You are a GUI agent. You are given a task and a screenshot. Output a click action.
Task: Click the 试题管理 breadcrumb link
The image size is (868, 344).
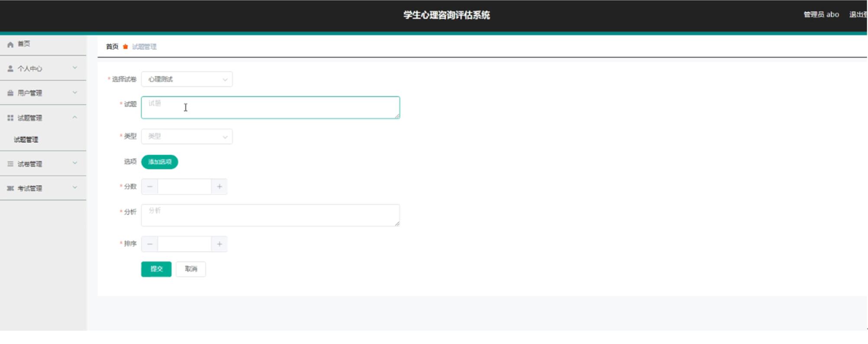[144, 47]
